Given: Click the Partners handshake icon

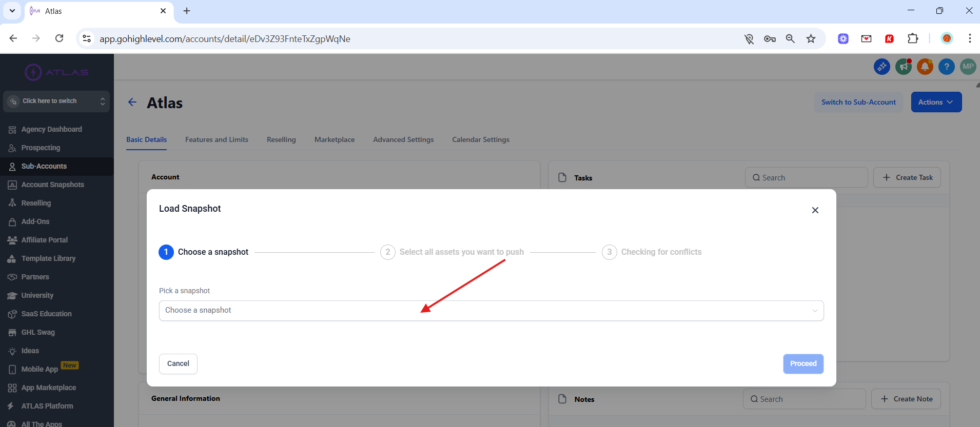Looking at the screenshot, I should coord(12,277).
